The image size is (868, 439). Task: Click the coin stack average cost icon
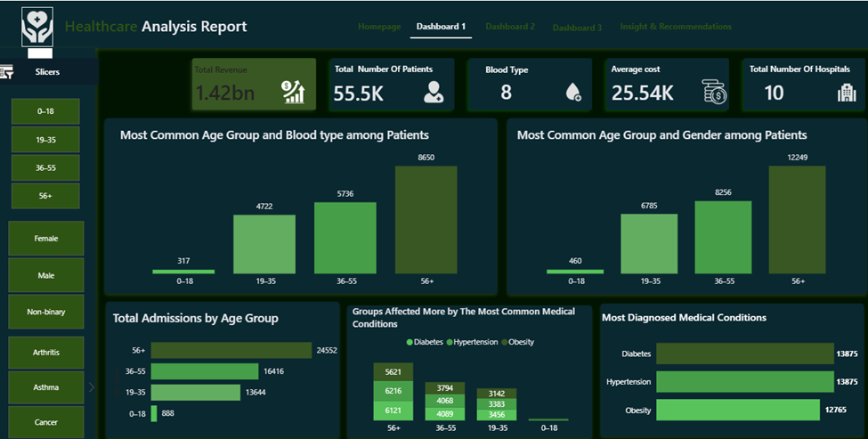[x=714, y=92]
